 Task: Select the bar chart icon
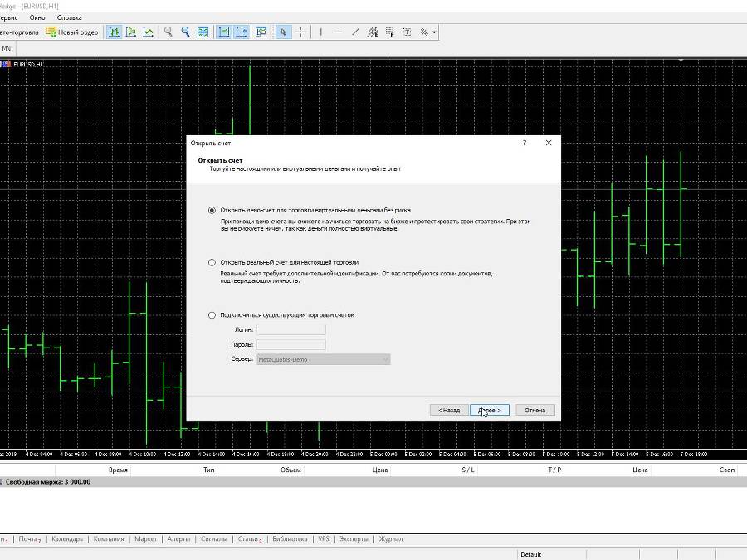coord(114,32)
